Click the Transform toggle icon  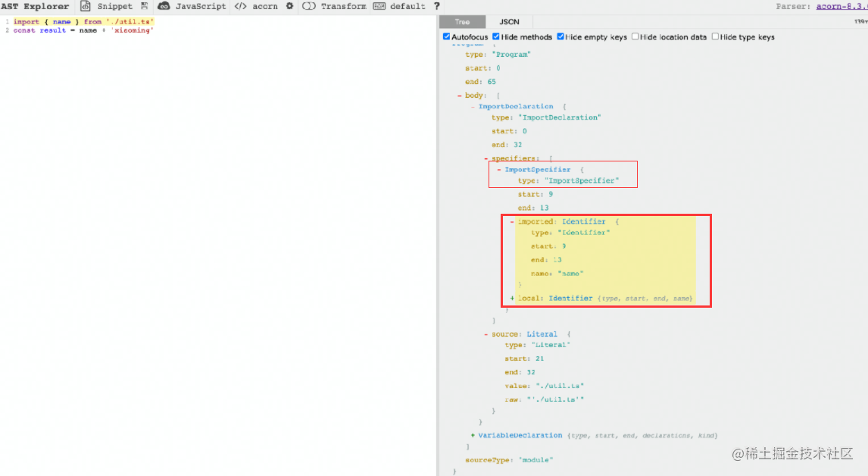tap(309, 6)
